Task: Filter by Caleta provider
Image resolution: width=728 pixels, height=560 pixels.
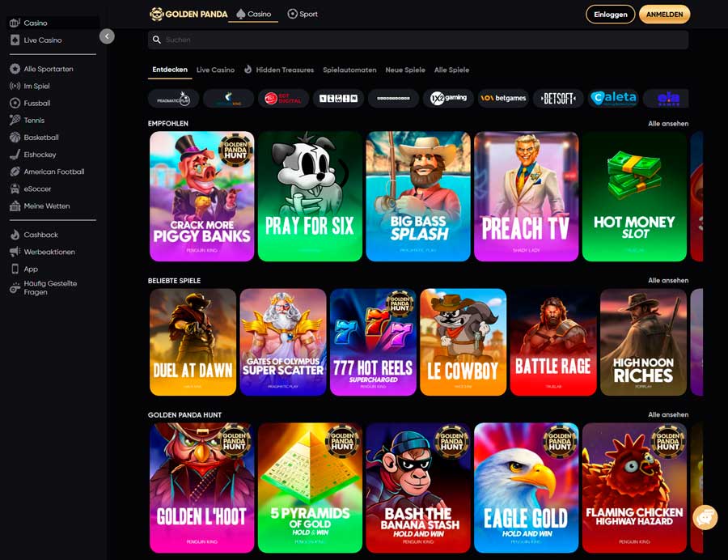Action: pyautogui.click(x=613, y=99)
